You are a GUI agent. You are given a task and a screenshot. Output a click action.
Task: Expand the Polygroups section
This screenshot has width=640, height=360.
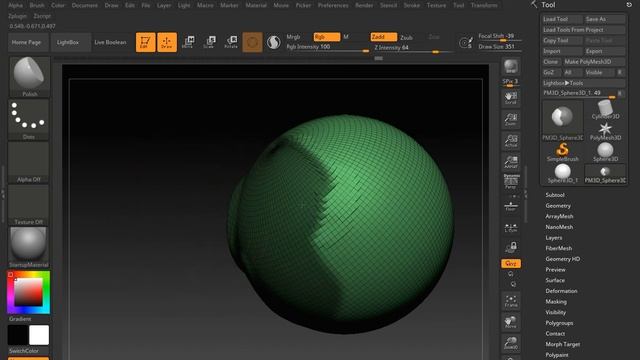pyautogui.click(x=559, y=323)
